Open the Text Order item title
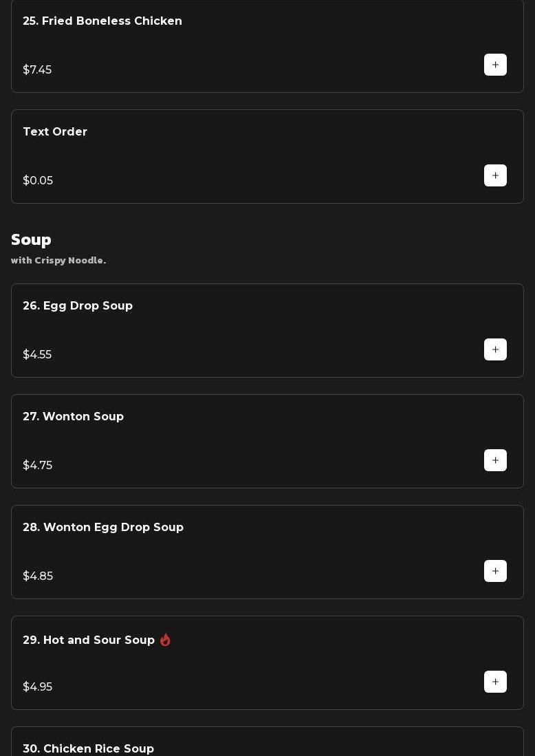Screen dimensions: 535x756 click(55, 132)
